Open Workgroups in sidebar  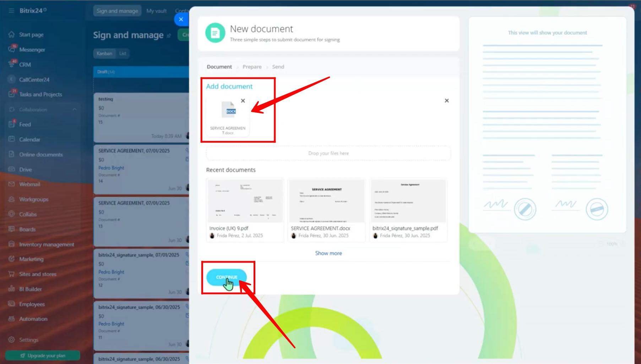click(34, 199)
